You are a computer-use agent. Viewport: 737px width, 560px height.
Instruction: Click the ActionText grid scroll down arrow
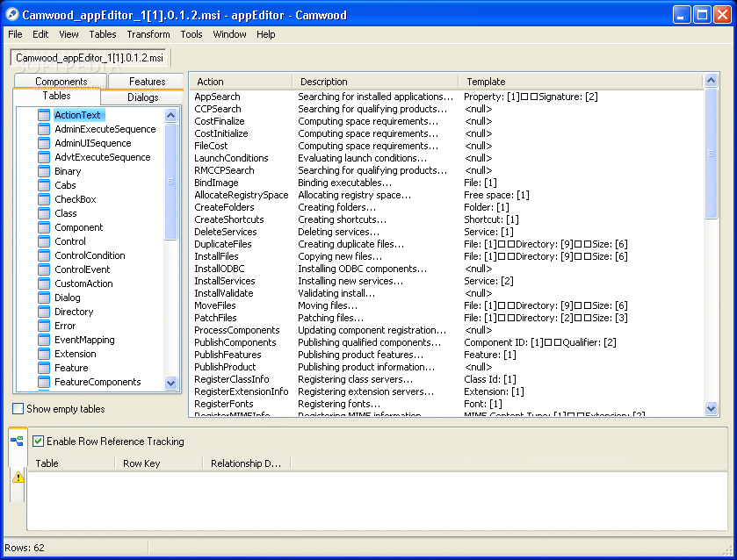pyautogui.click(x=712, y=409)
